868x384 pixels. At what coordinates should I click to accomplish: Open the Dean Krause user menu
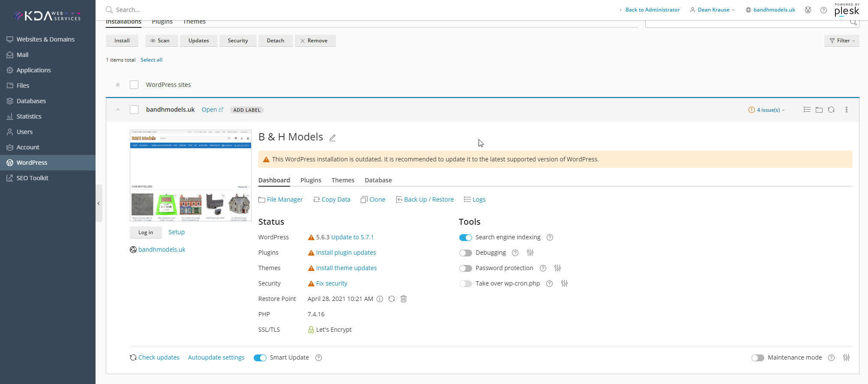click(x=712, y=10)
